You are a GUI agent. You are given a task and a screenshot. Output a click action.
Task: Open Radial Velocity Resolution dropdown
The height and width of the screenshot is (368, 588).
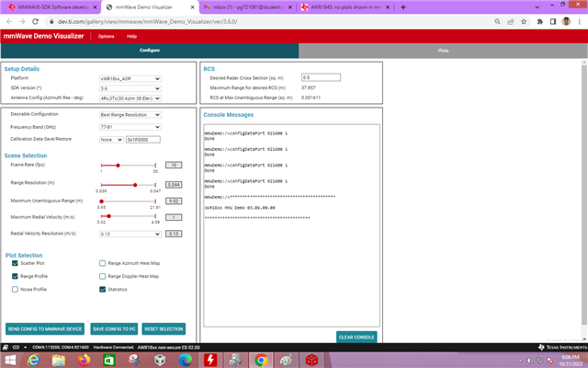coord(130,234)
